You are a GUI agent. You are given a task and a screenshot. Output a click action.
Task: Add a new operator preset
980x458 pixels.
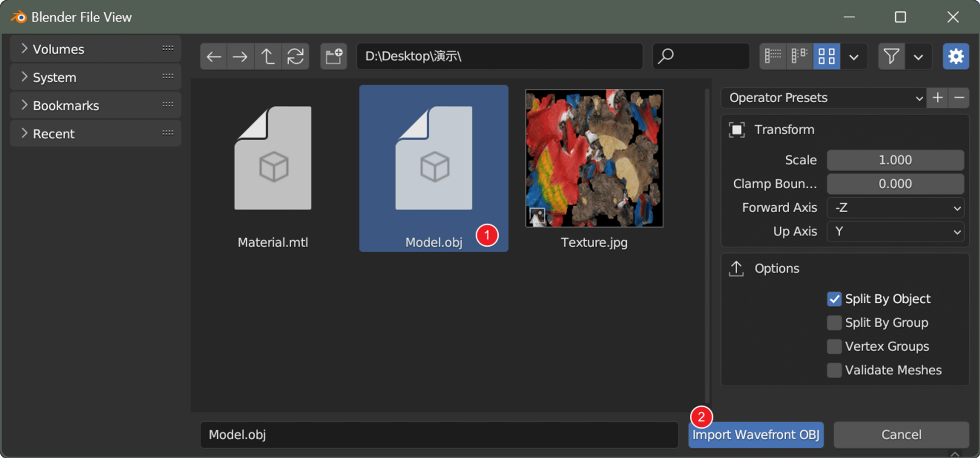[937, 98]
